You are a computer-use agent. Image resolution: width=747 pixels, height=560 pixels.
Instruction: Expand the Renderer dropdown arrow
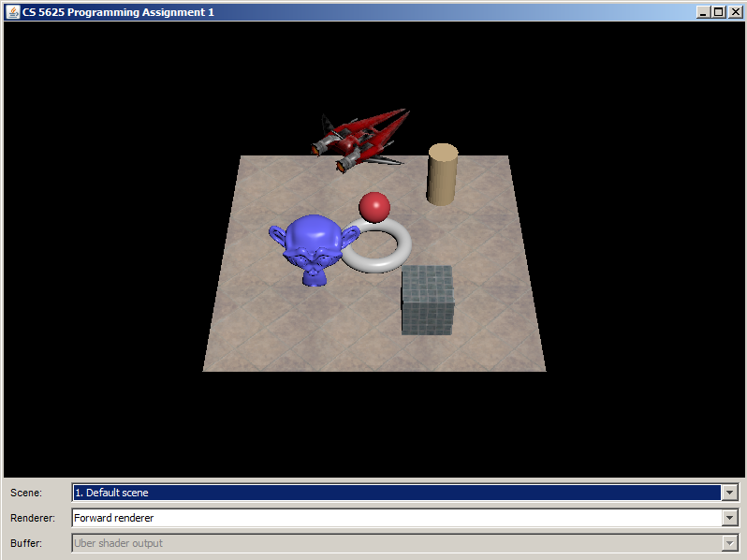click(x=730, y=518)
